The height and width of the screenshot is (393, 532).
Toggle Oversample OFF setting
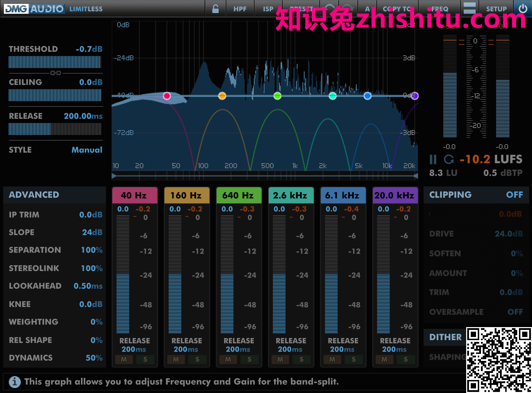click(x=515, y=312)
